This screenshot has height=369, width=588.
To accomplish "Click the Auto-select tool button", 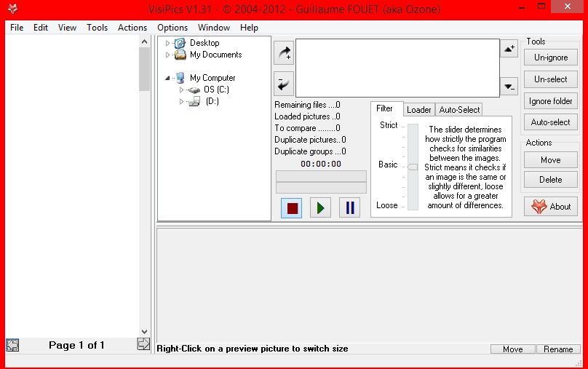I will [551, 122].
